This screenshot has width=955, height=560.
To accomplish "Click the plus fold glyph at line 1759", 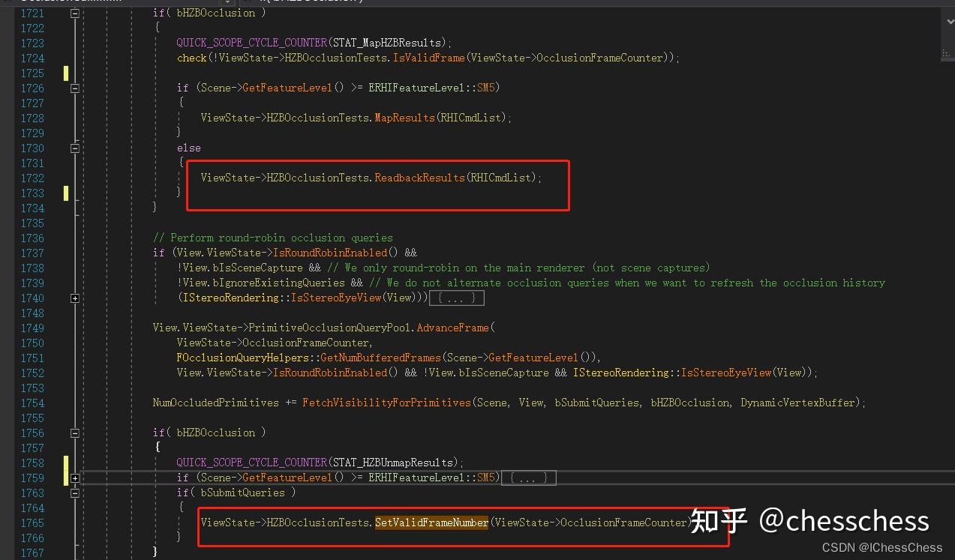I will (75, 478).
